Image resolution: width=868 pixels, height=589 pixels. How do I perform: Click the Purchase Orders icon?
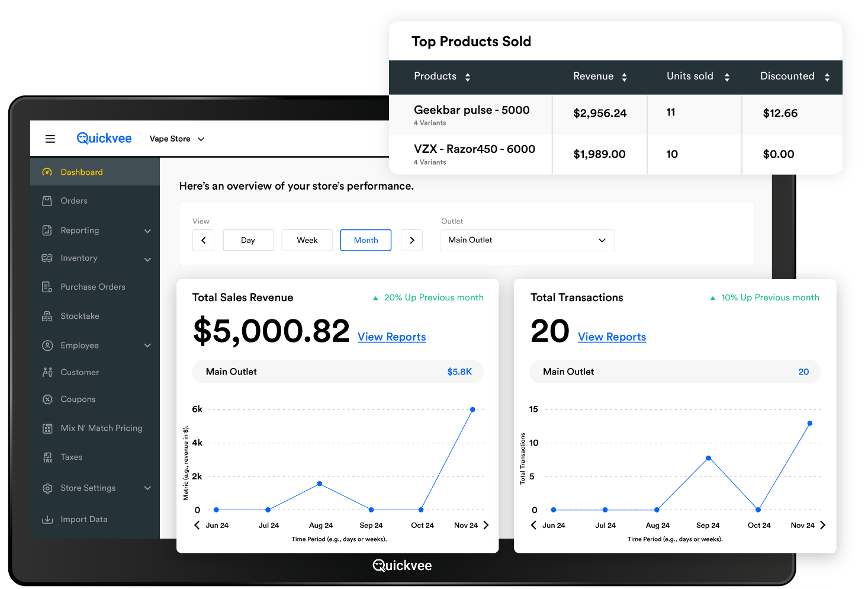click(x=47, y=287)
